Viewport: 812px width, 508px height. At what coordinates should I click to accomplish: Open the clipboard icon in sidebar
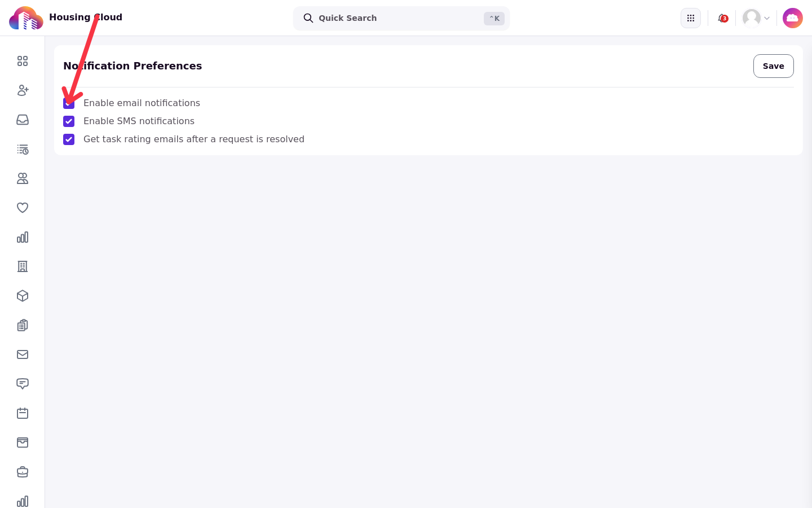coord(23,325)
